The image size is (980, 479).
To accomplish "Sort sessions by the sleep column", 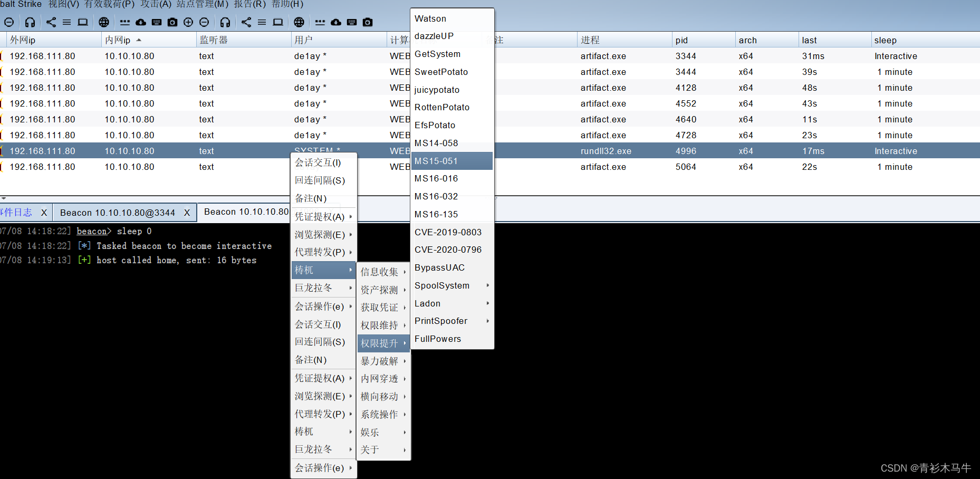I will click(925, 40).
